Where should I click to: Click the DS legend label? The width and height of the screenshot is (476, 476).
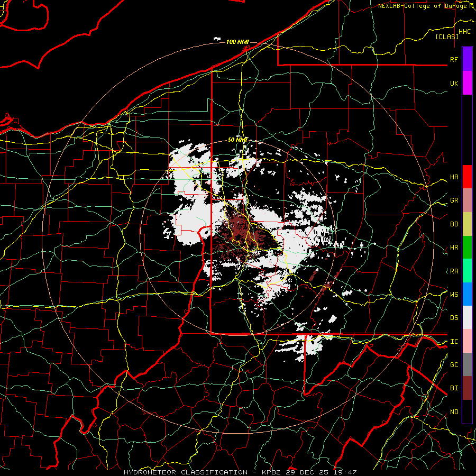click(454, 318)
